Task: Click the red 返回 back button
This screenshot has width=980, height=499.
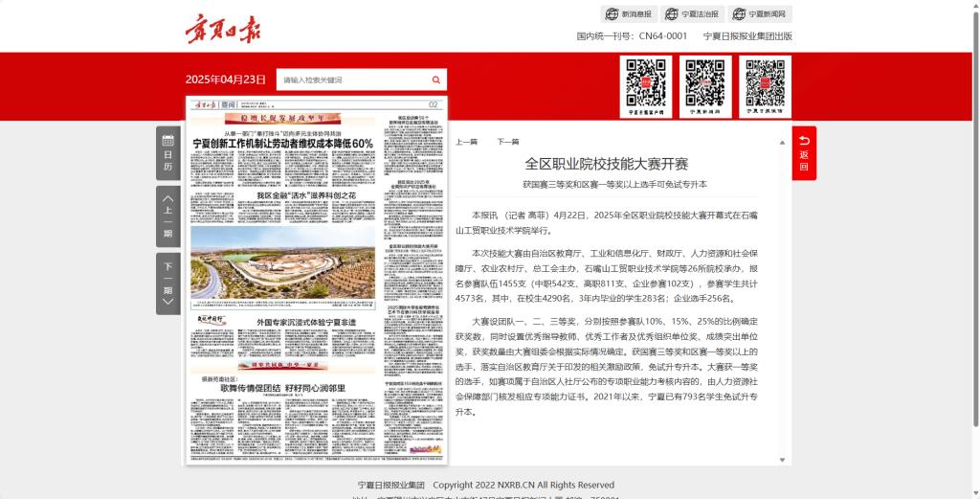Action: (x=804, y=153)
